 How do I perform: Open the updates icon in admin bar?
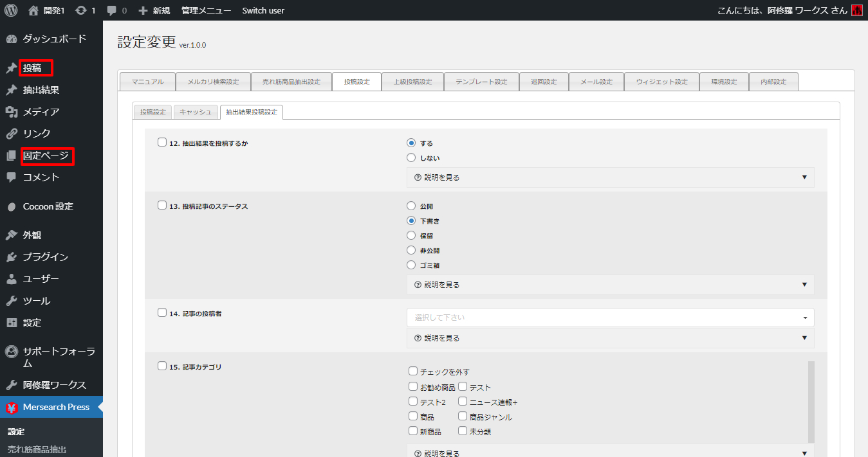tap(80, 10)
